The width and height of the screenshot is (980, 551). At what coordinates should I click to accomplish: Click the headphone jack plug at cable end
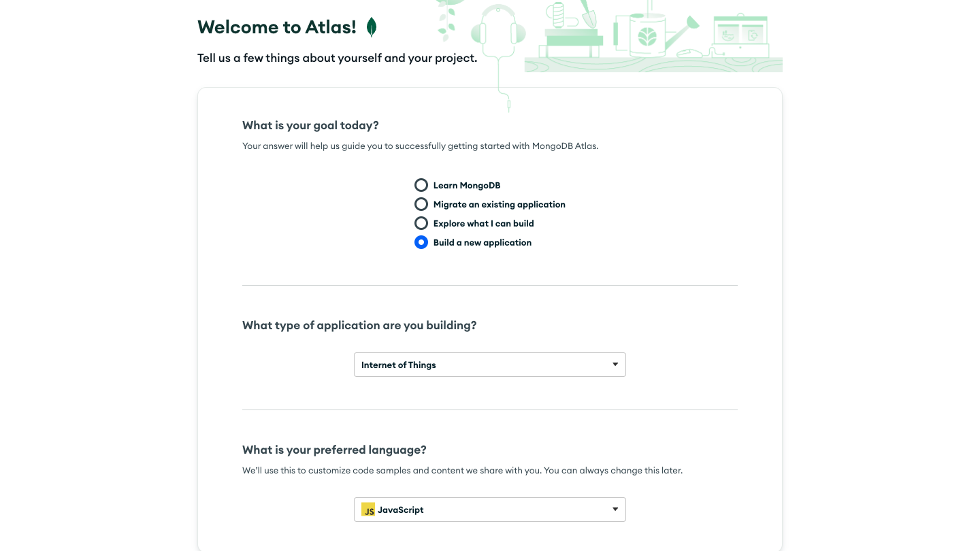pos(508,105)
